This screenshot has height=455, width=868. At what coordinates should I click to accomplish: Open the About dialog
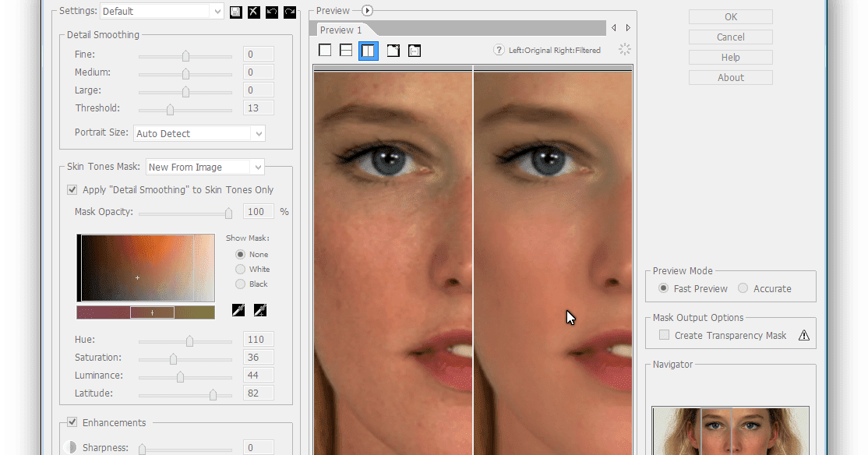(x=729, y=77)
